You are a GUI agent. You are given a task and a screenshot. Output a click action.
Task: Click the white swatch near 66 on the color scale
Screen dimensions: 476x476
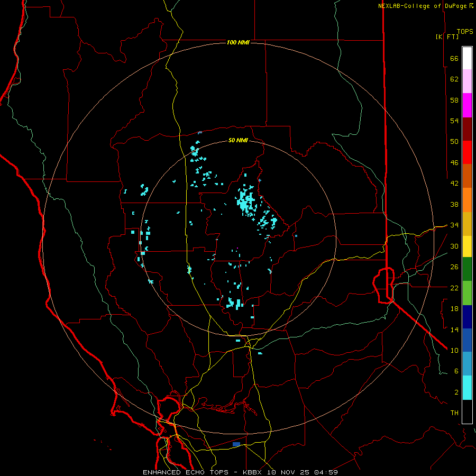coord(467,58)
